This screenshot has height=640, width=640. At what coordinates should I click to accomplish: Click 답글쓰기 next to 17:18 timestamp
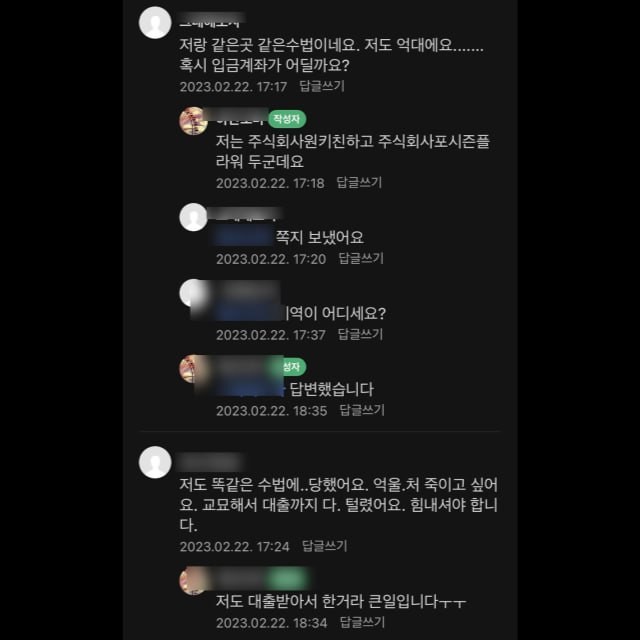(359, 182)
